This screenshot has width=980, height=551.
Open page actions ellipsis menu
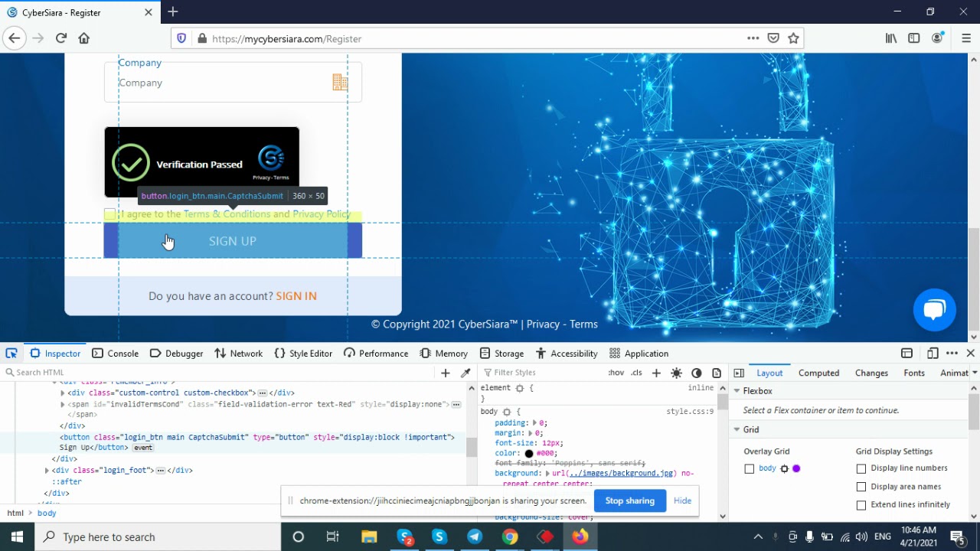(753, 38)
